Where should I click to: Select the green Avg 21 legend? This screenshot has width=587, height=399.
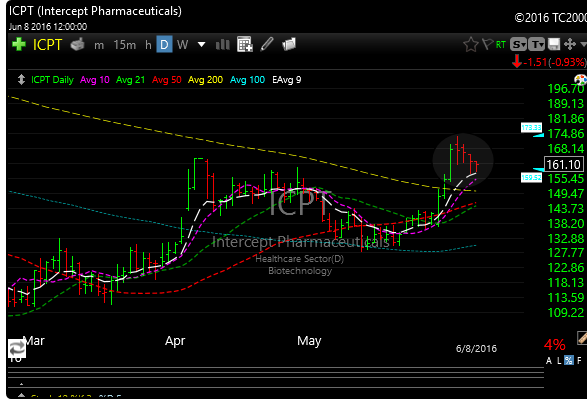[130, 80]
